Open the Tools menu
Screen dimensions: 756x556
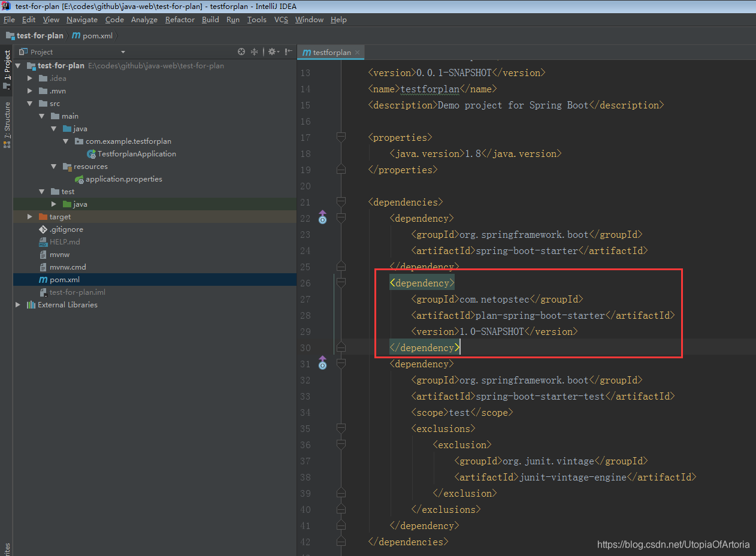pos(256,20)
